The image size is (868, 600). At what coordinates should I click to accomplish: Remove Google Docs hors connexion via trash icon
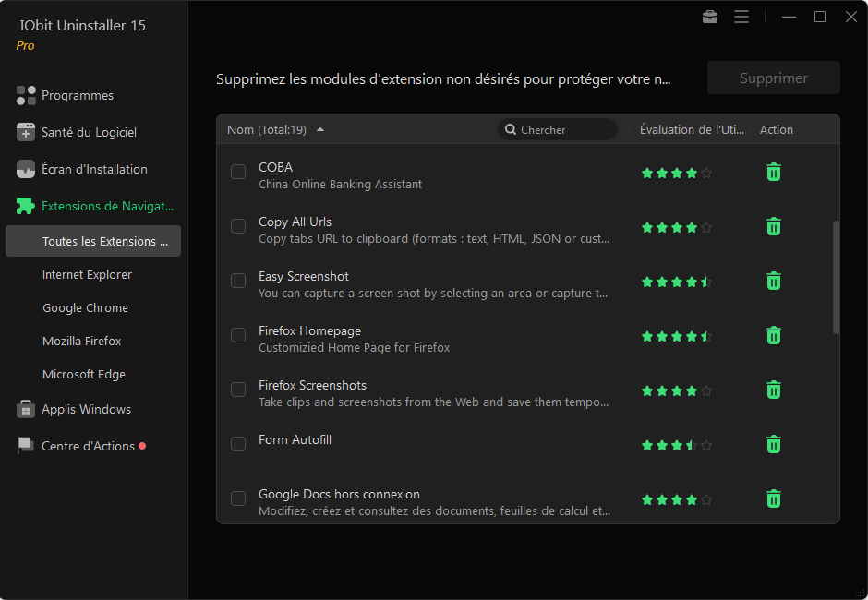(774, 499)
